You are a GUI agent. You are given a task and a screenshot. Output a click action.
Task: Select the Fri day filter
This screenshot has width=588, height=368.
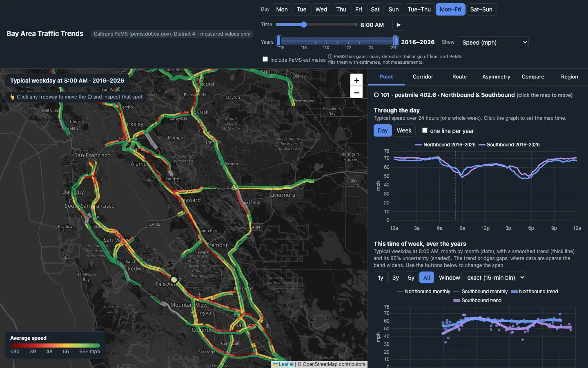pos(359,9)
